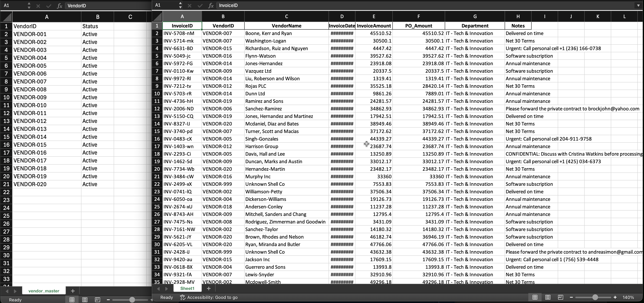Viewport: 644px width, 303px height.
Task: Click the cancel X icon in right formula bar
Action: [190, 5]
